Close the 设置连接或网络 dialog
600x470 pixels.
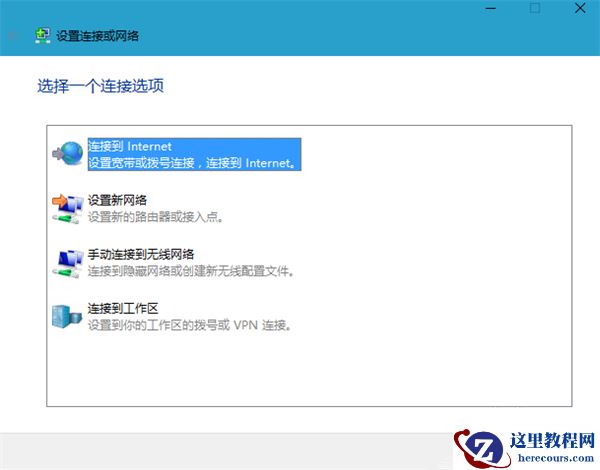580,8
